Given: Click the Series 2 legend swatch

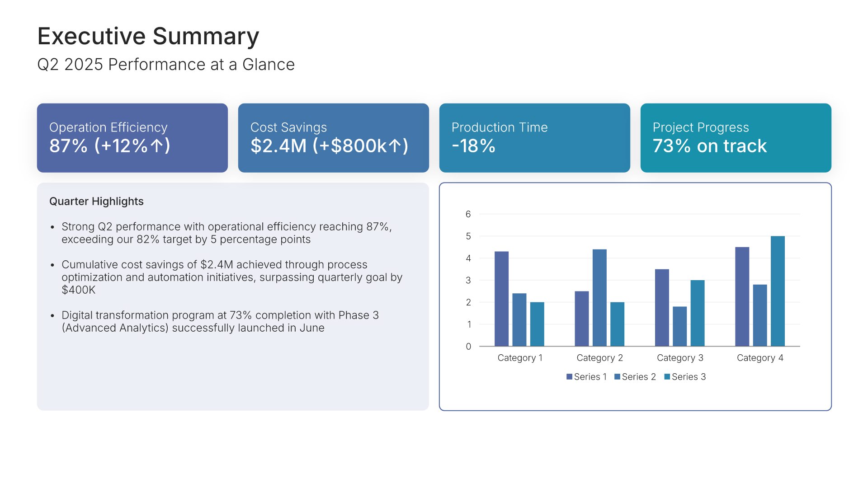Looking at the screenshot, I should (617, 377).
